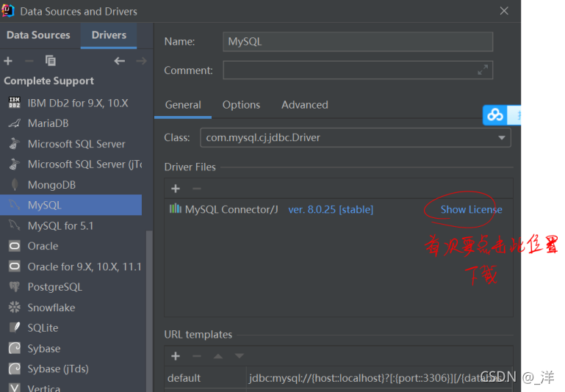
Task: Open the Advanced tab
Action: click(x=305, y=105)
